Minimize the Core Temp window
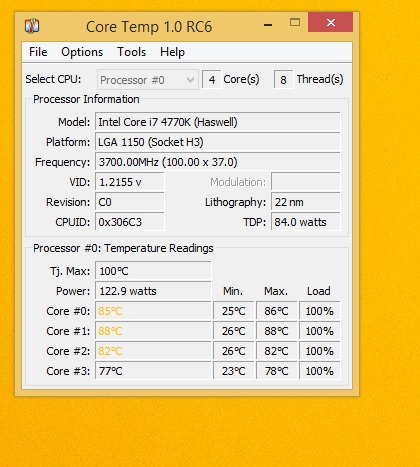 268,25
